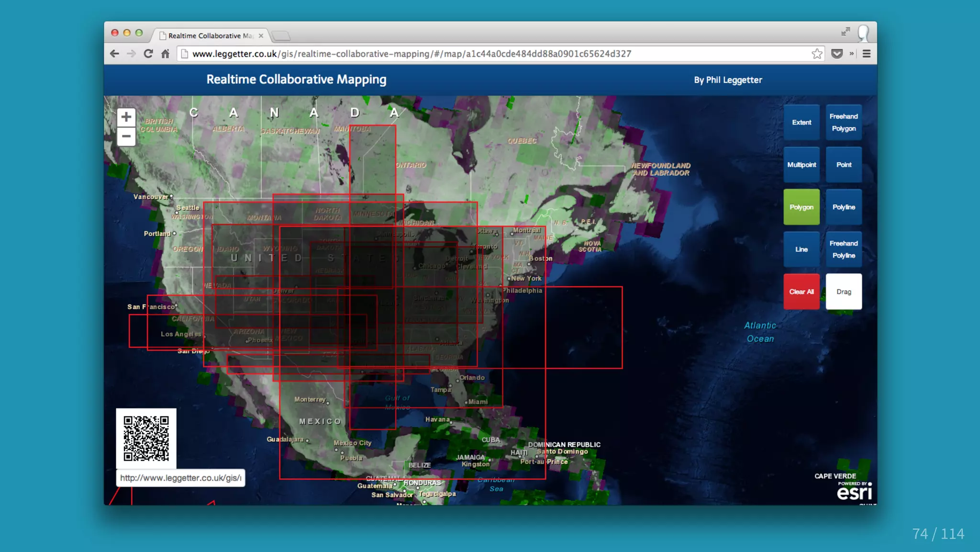Switch to Realtime Collaborative Mapping tab
Screen dimensions: 980x552
210,35
